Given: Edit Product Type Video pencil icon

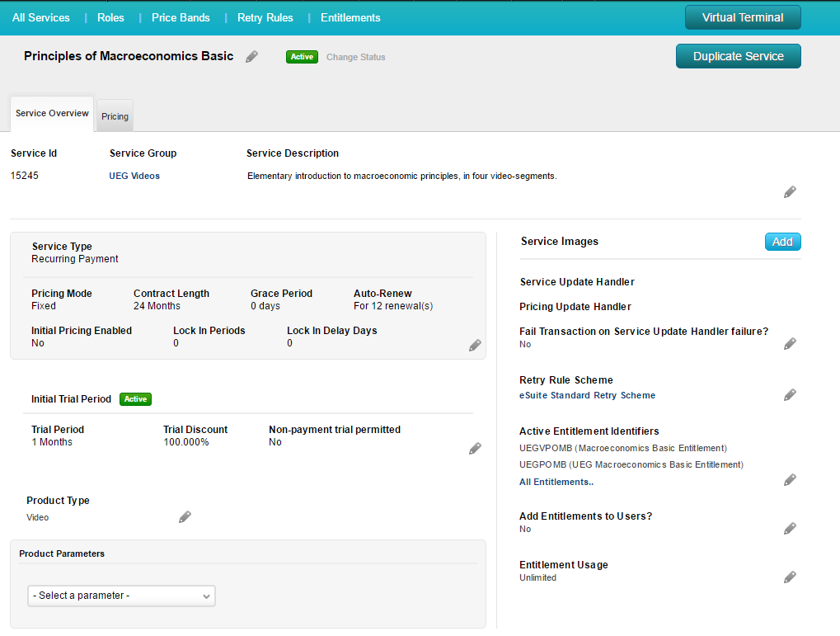Looking at the screenshot, I should pyautogui.click(x=185, y=517).
